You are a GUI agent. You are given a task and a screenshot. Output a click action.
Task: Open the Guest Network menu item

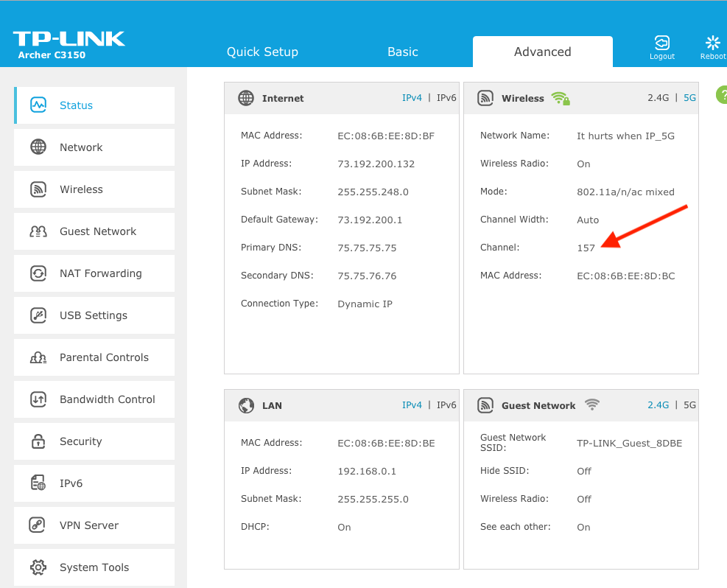[94, 231]
